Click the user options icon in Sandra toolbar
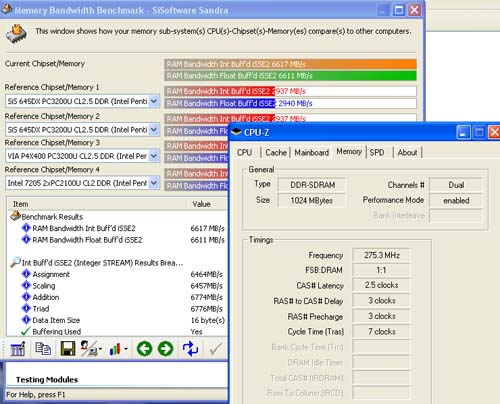 (x=88, y=349)
